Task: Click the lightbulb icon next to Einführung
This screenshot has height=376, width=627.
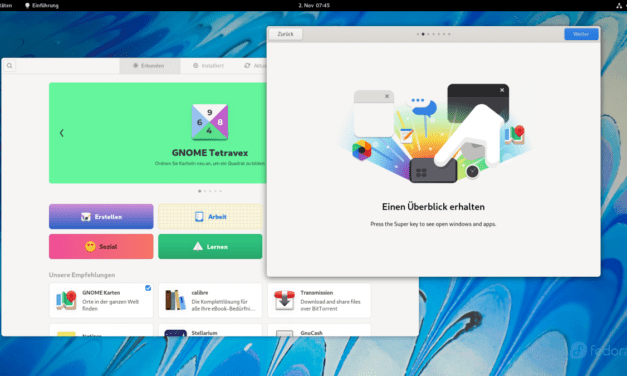Action: point(27,6)
